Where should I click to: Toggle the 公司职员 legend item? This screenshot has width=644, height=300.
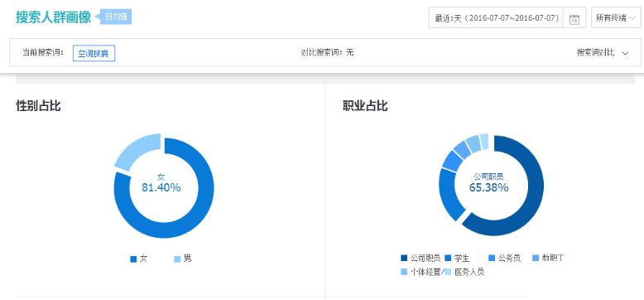[x=421, y=259]
